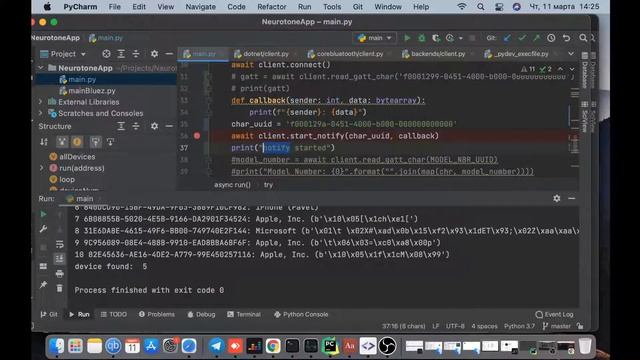Viewport: 640px width, 360px height.
Task: Click the wrench icon in Run panel
Action: (x=43, y=229)
